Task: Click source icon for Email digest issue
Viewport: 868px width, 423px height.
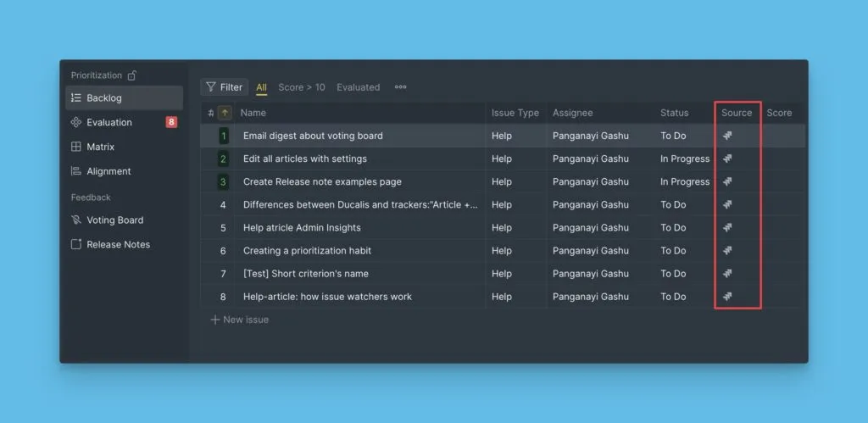Action: [727, 136]
